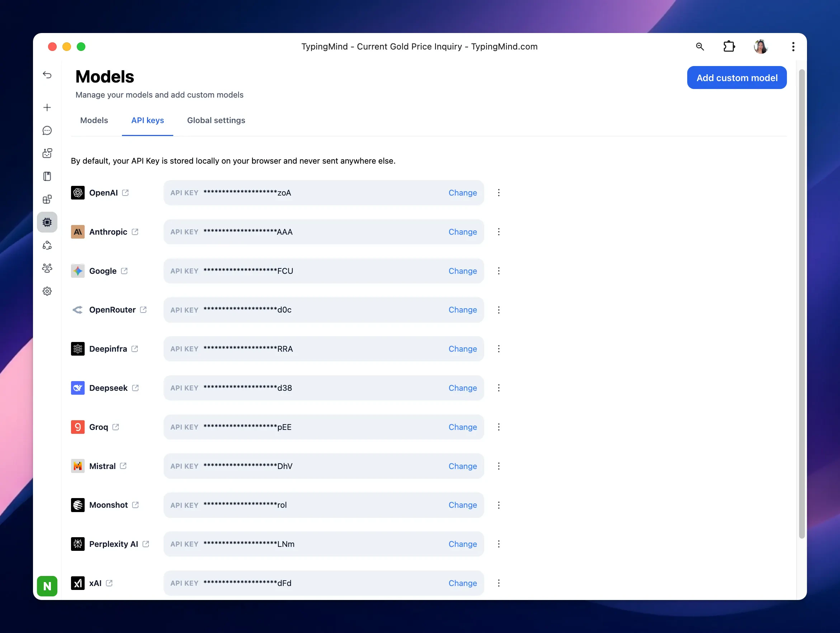Open more options for the Anthropic row
The height and width of the screenshot is (633, 840).
click(499, 232)
